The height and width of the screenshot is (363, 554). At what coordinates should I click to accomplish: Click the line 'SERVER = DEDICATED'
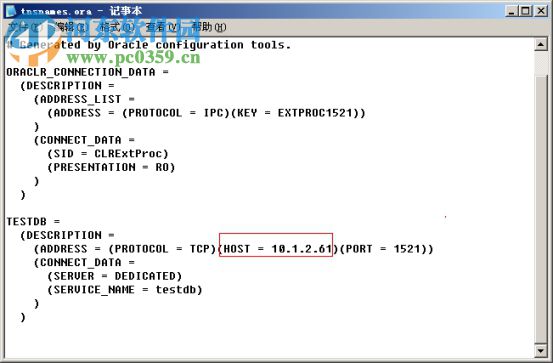point(114,276)
